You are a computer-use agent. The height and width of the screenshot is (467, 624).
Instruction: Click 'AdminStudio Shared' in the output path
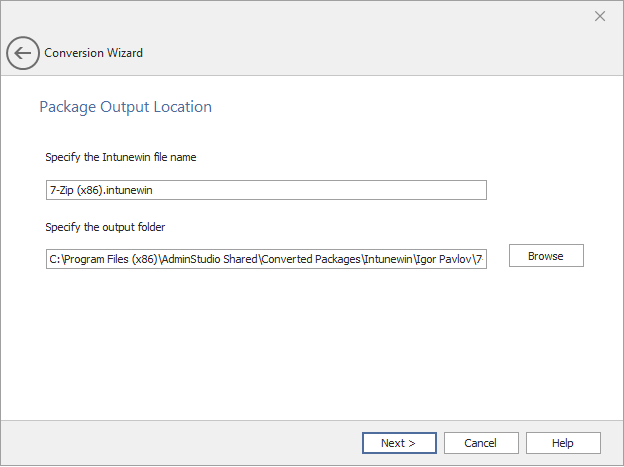coord(210,260)
